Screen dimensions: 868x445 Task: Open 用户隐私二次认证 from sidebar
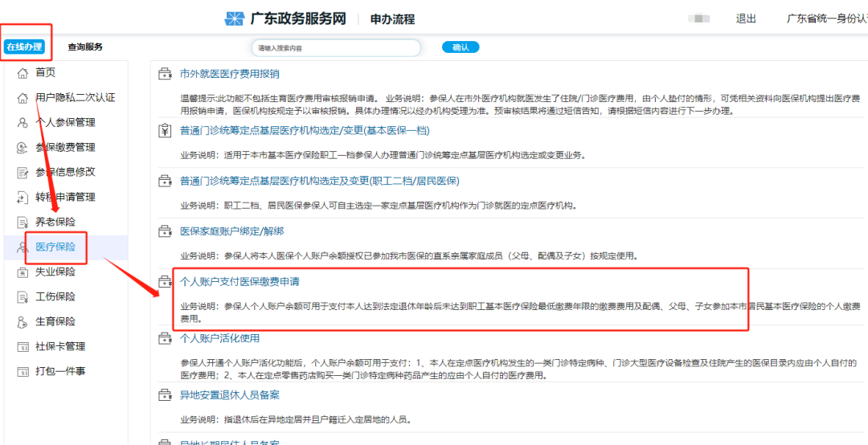[75, 98]
